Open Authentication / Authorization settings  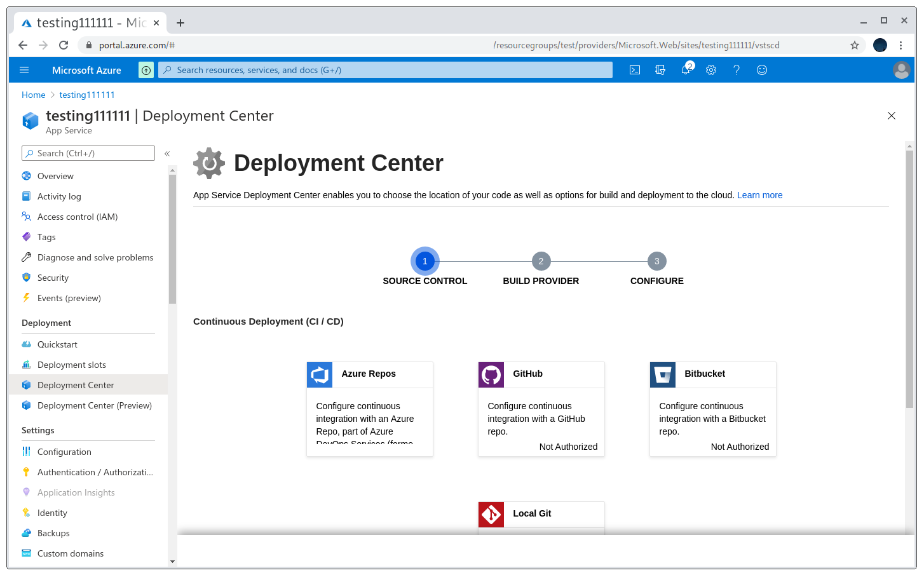click(x=88, y=472)
